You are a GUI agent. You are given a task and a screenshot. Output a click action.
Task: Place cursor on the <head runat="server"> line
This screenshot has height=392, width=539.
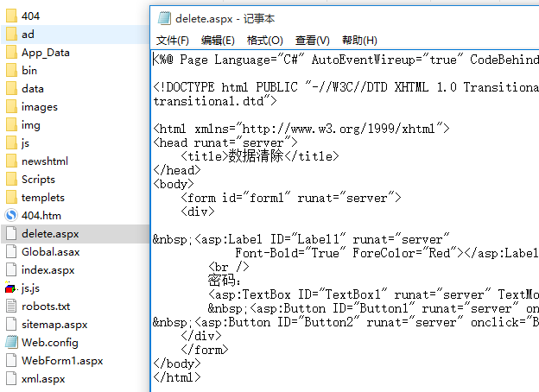tap(225, 142)
